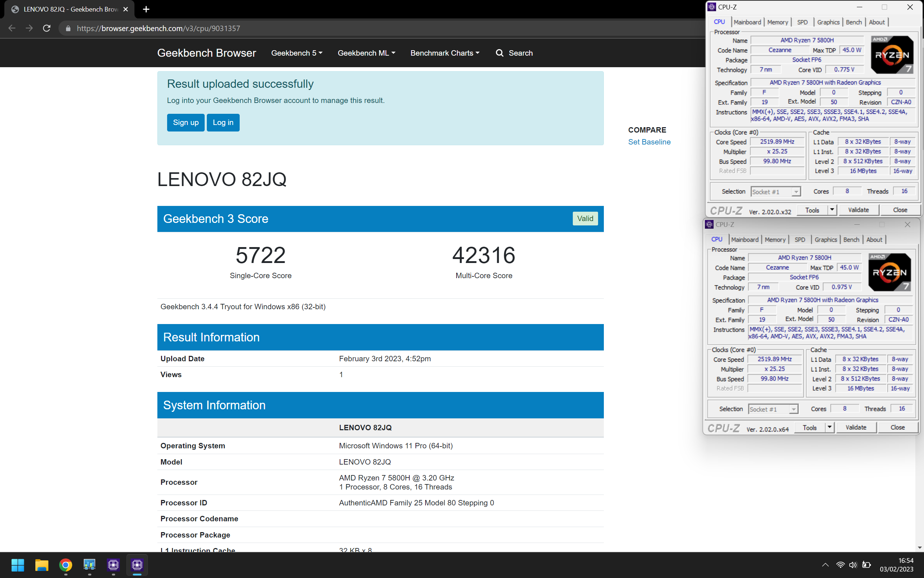Click Core Speed value in top CPU-Z

tap(777, 142)
